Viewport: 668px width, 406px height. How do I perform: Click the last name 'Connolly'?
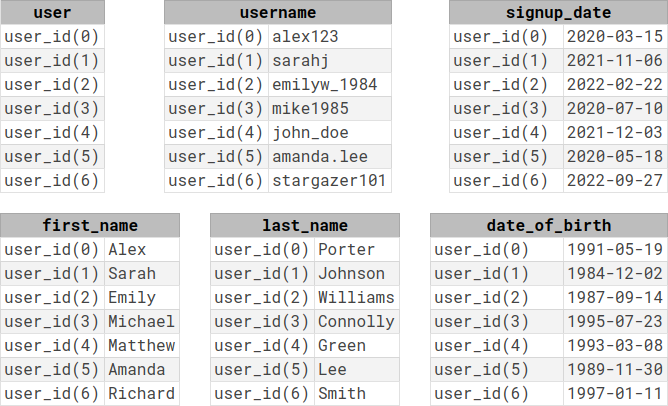[357, 322]
